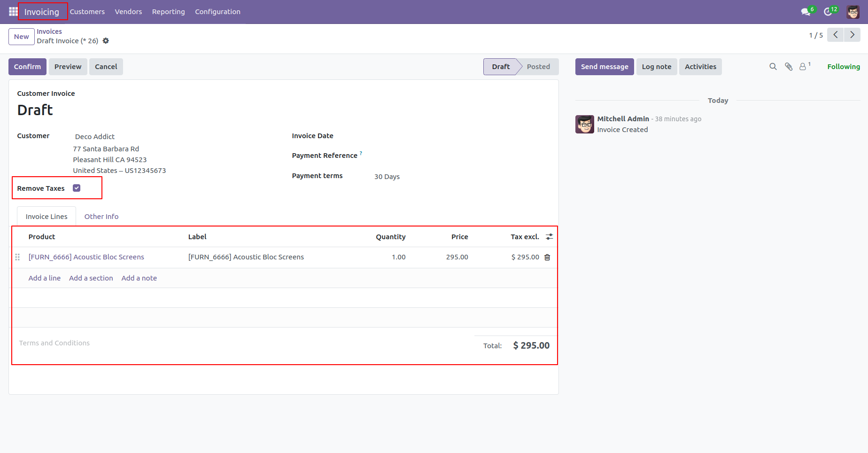The image size is (868, 453).
Task: Attach a file using the paperclip icon
Action: [x=789, y=66]
